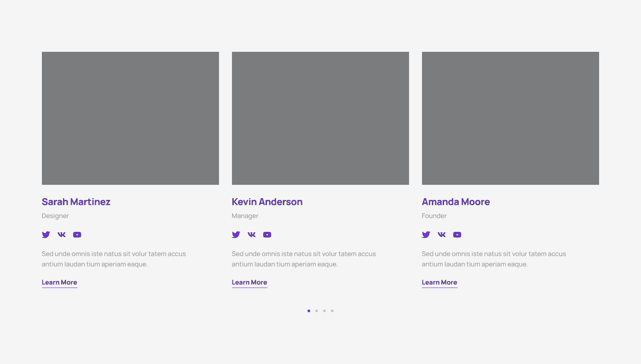Open Kevin Anderson's Twitter icon
Image resolution: width=641 pixels, height=364 pixels.
tap(236, 235)
